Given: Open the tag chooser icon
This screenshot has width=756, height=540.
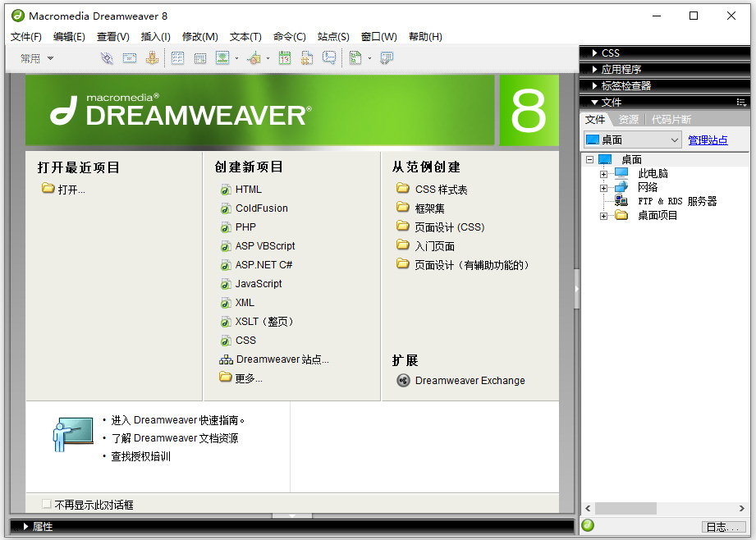Looking at the screenshot, I should pyautogui.click(x=386, y=57).
